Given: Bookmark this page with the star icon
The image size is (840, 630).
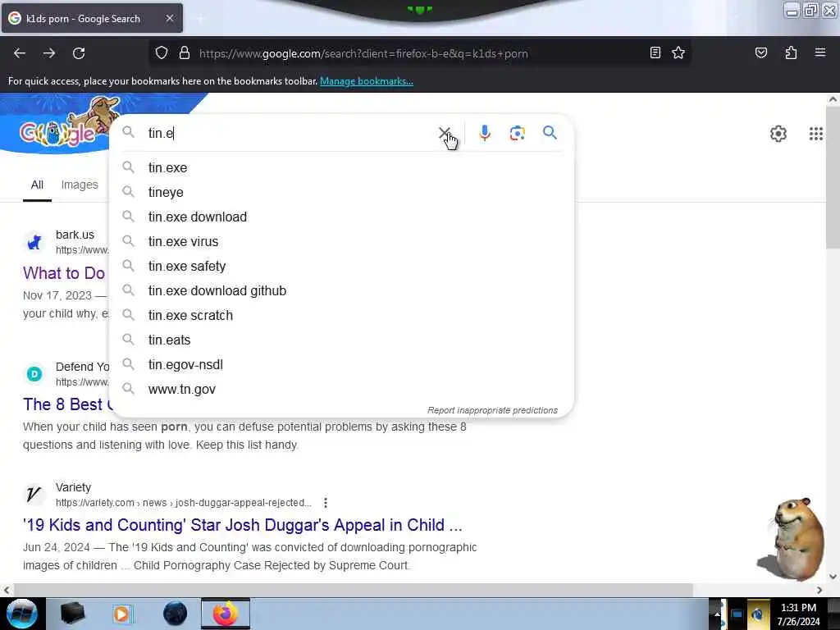Looking at the screenshot, I should (x=678, y=53).
